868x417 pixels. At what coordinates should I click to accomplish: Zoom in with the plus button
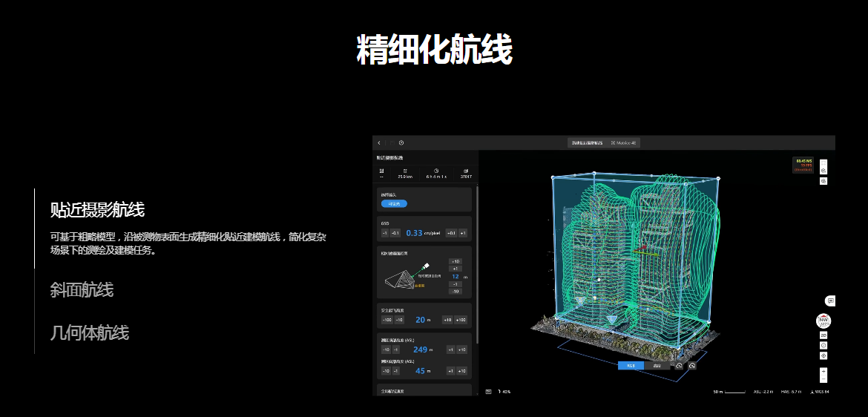pos(823,370)
